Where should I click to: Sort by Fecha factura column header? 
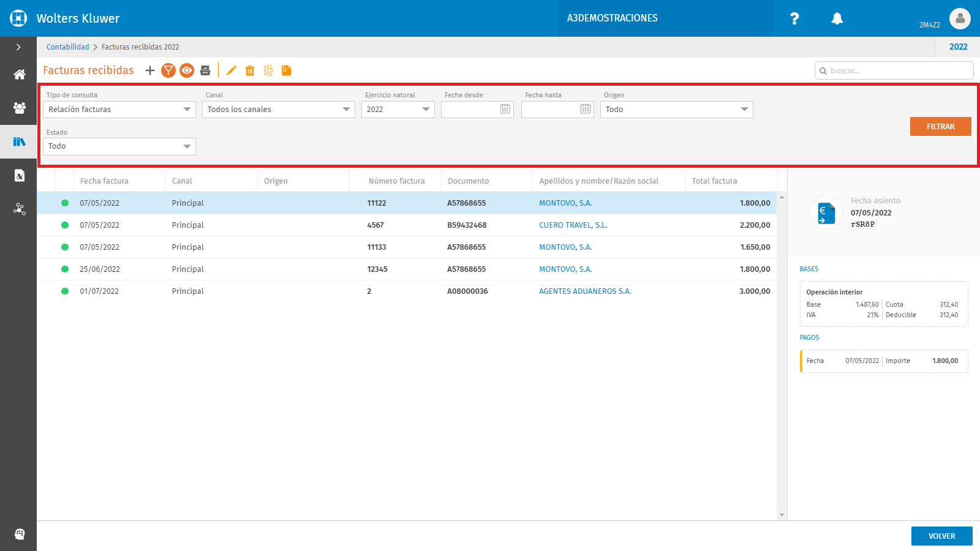104,181
